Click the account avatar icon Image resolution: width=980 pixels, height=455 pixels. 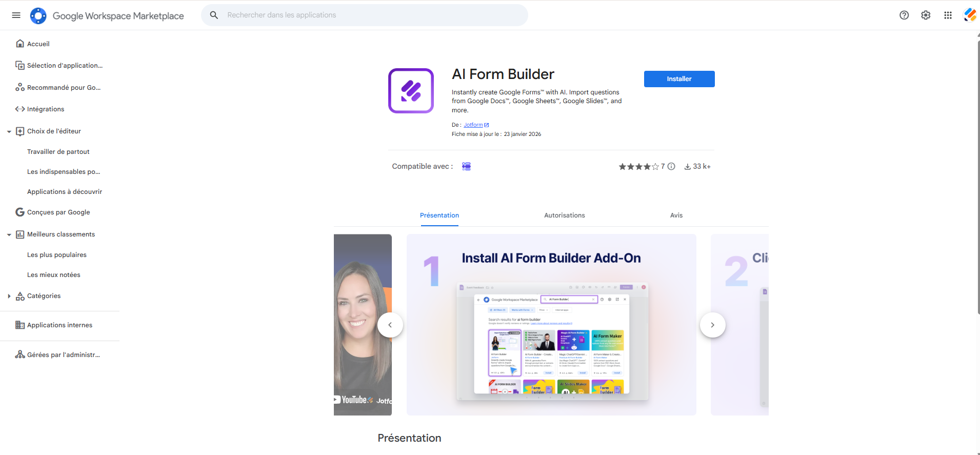pos(970,15)
